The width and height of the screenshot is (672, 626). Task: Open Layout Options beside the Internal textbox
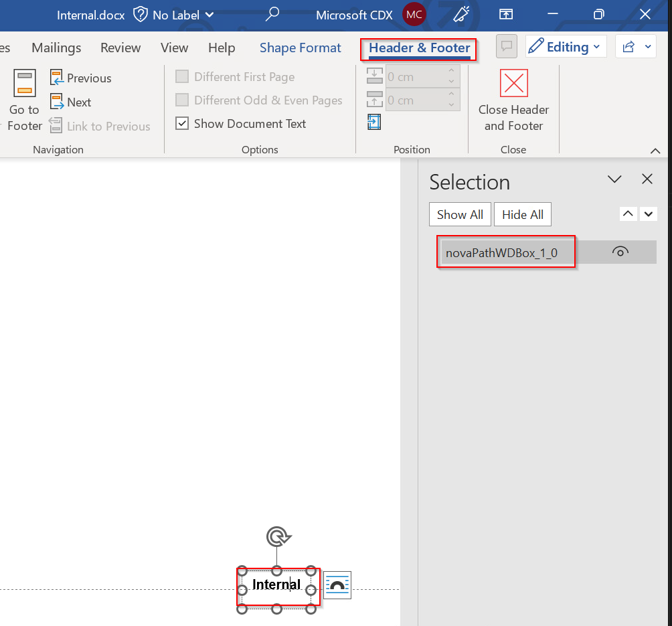coord(337,585)
